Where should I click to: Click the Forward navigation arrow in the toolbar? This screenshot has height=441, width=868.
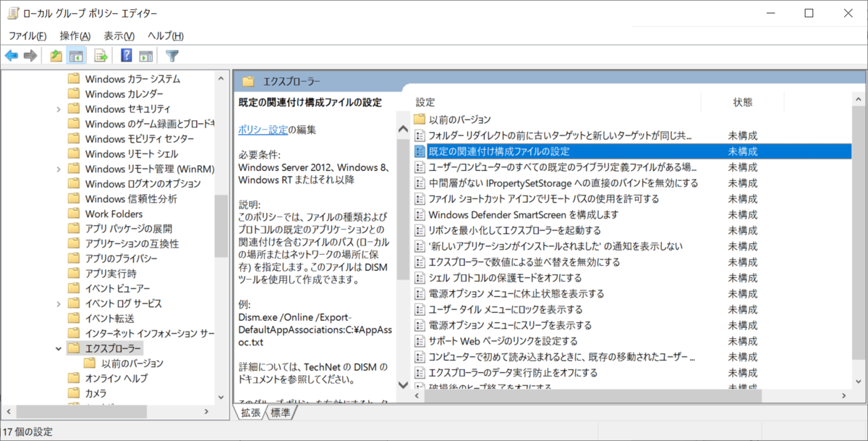pos(29,55)
